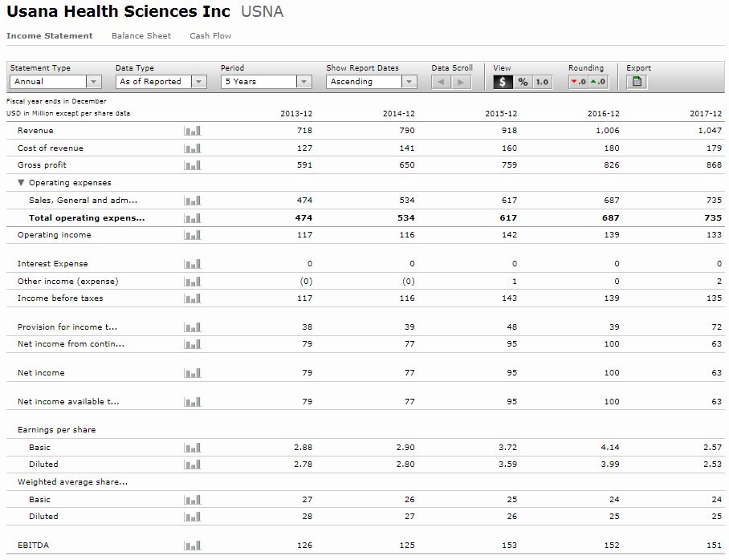This screenshot has height=560, width=729.
Task: Open the Net income chart icon
Action: coord(193,373)
